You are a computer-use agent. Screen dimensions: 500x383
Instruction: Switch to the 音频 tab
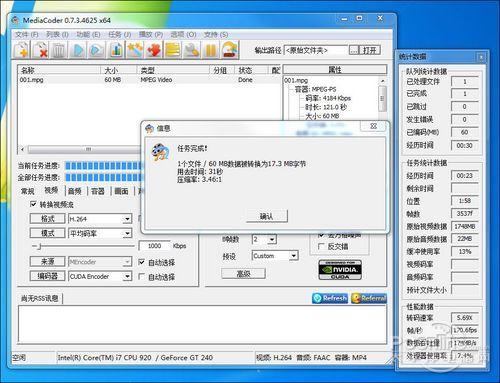pyautogui.click(x=75, y=191)
